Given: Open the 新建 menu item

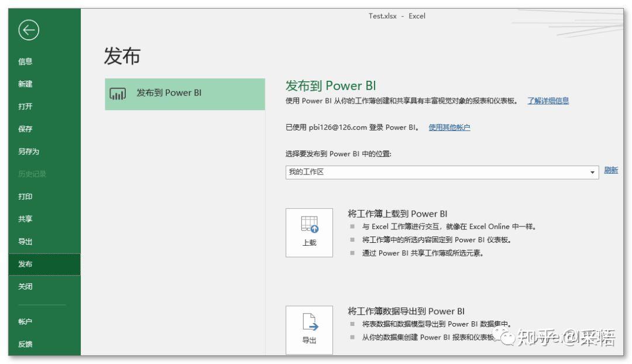Looking at the screenshot, I should 25,84.
